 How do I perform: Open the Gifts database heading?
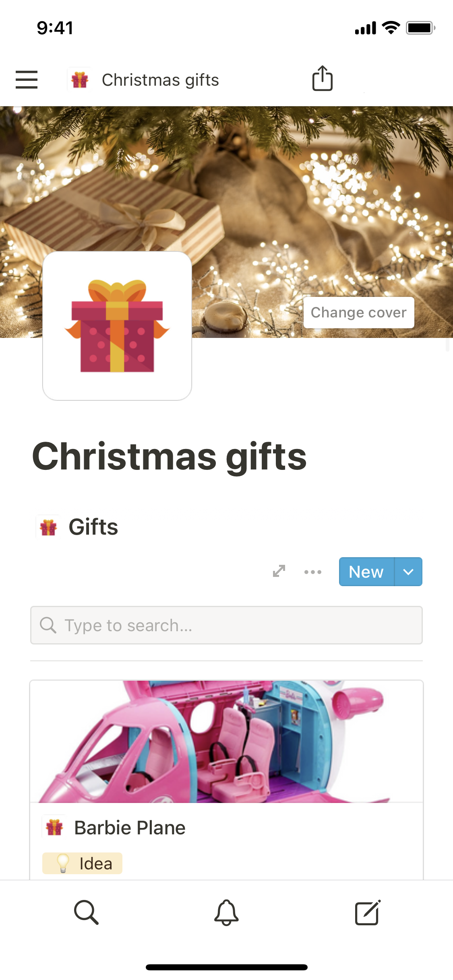93,527
